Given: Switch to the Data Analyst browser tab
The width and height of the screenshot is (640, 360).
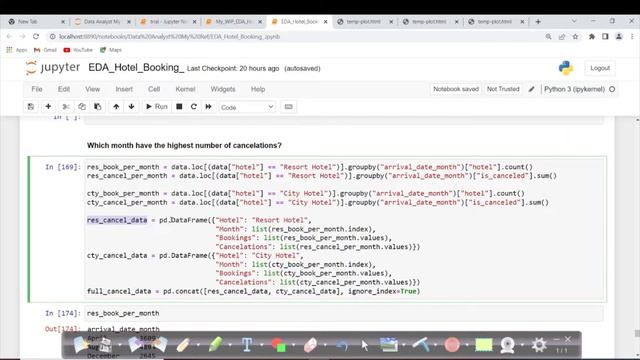Looking at the screenshot, I should point(101,21).
